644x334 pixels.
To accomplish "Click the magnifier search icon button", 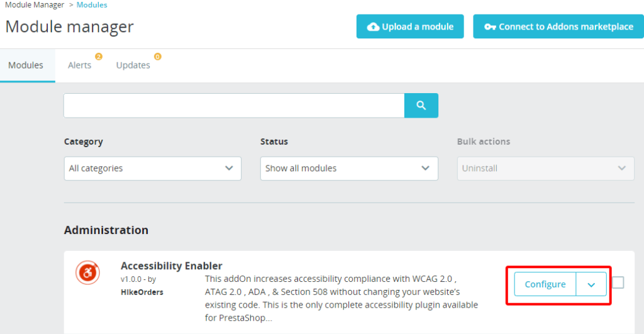I will 421,106.
